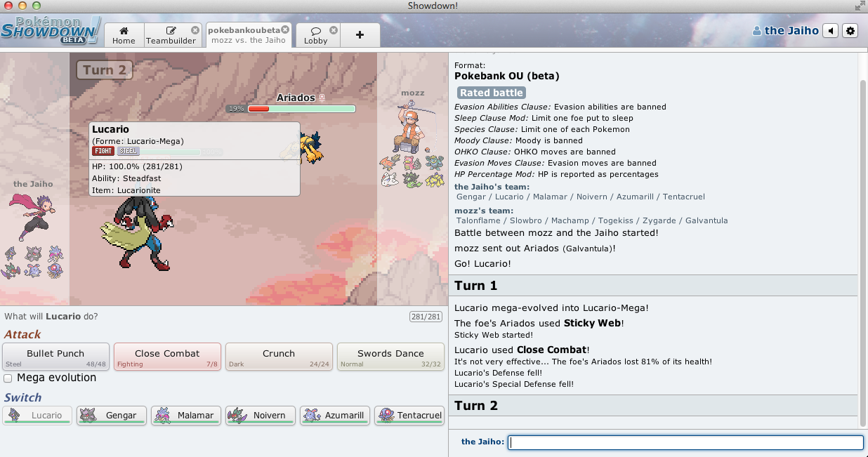868x457 pixels.
Task: Click the Pokebank OU (beta) format text
Action: tap(507, 76)
